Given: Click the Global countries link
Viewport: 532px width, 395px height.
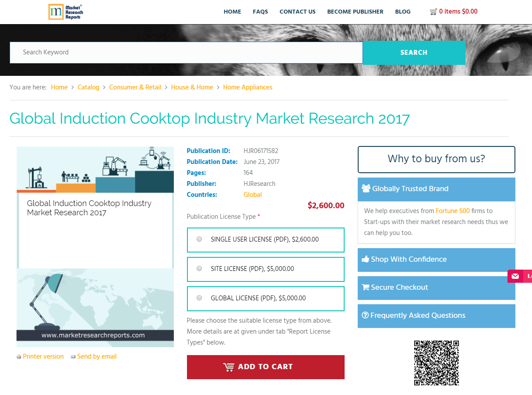Looking at the screenshot, I should (253, 195).
